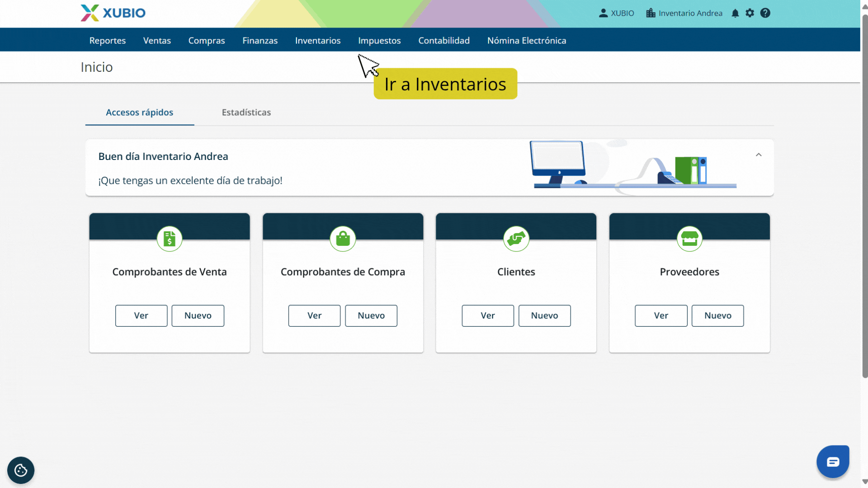Open the Inventarios menu

pyautogui.click(x=318, y=41)
